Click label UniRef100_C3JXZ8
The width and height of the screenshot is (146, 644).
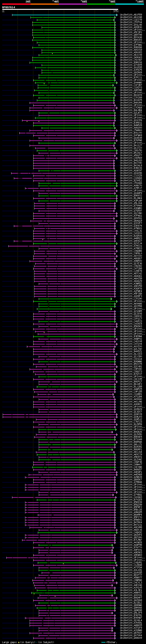[131, 175]
